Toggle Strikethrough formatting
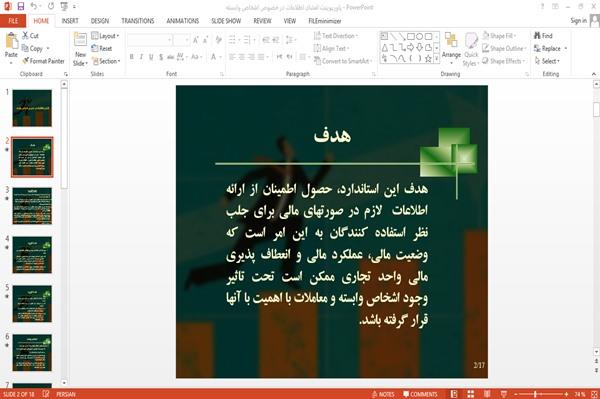This screenshot has width=600, height=399. [x=171, y=57]
